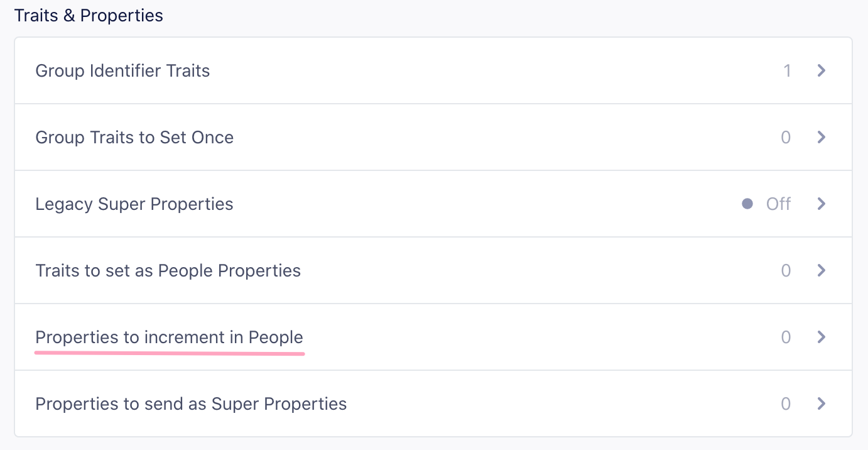
Task: Open Properties to send as Super Properties
Action: click(x=191, y=403)
